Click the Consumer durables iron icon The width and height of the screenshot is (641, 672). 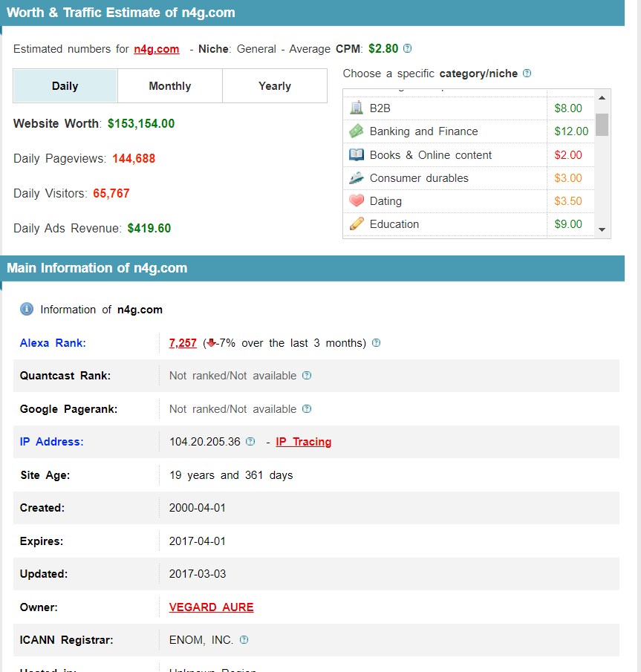click(x=357, y=177)
